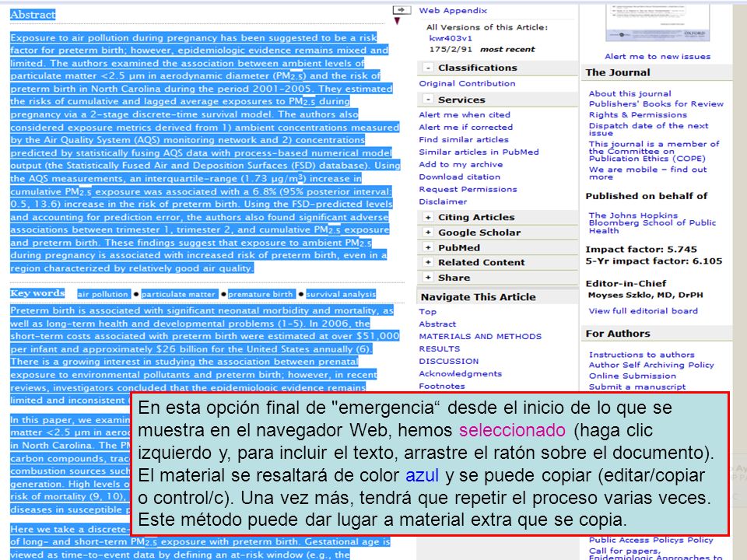This screenshot has height=560, width=747.
Task: Click the Navigate This Article heading
Action: pyautogui.click(x=479, y=297)
